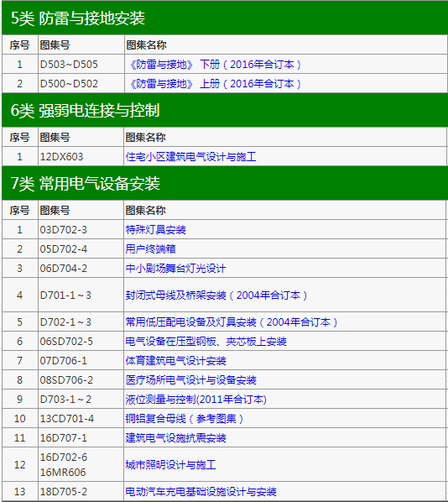This screenshot has height=502, width=448.
Task: Open 住宅小区建筑电气设计与施工 link
Action: (x=190, y=156)
